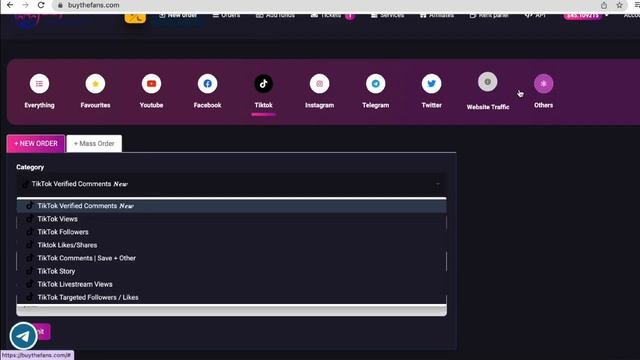Image resolution: width=640 pixels, height=360 pixels.
Task: Open the Others category icon
Action: (x=543, y=84)
